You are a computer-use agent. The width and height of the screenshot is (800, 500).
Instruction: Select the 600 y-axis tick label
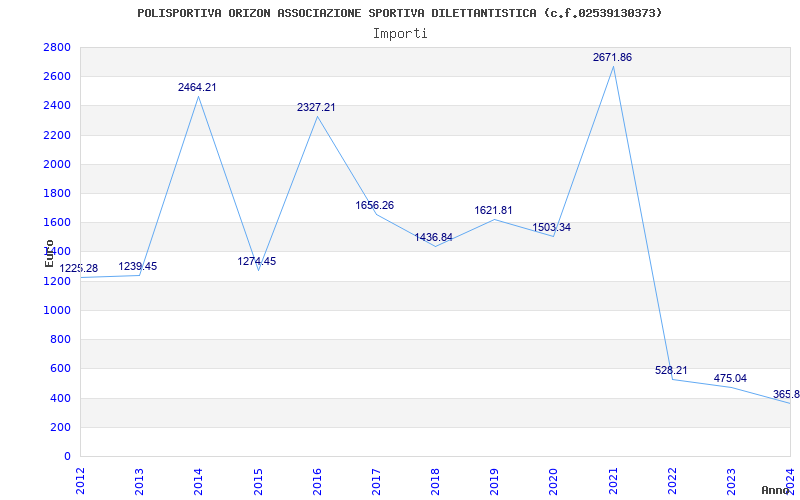61,368
